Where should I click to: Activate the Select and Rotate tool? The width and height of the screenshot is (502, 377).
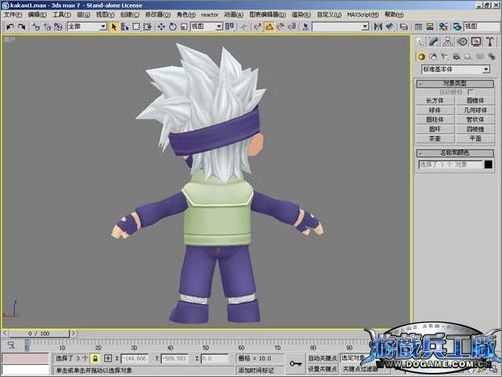point(173,27)
